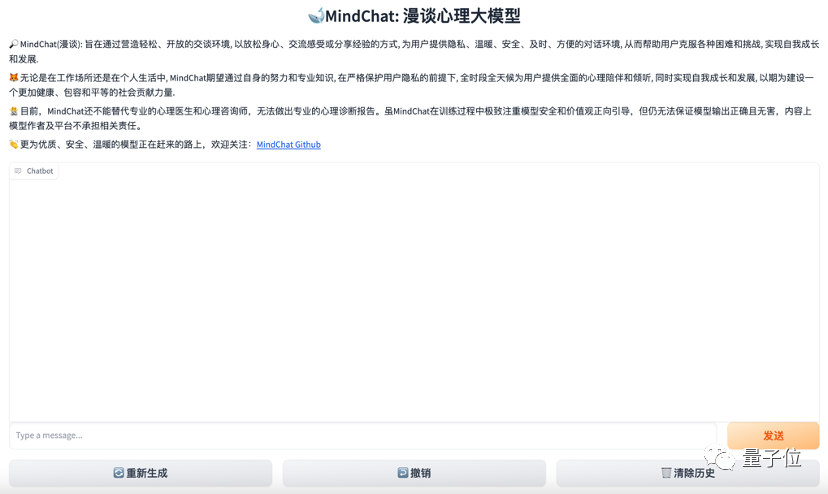
Task: Click the whale icon beside MindChat title
Action: (x=316, y=16)
